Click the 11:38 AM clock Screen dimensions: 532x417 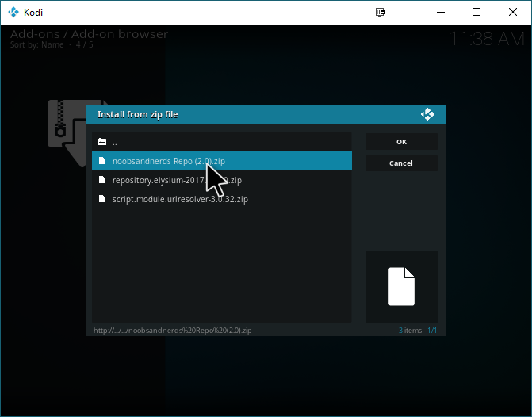coord(487,39)
